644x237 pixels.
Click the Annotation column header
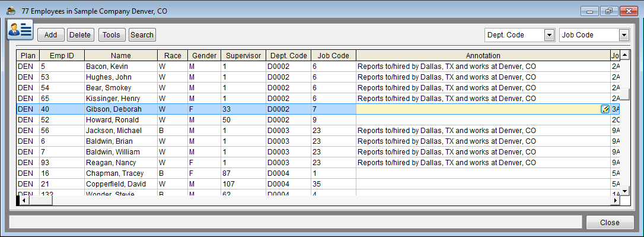click(483, 56)
